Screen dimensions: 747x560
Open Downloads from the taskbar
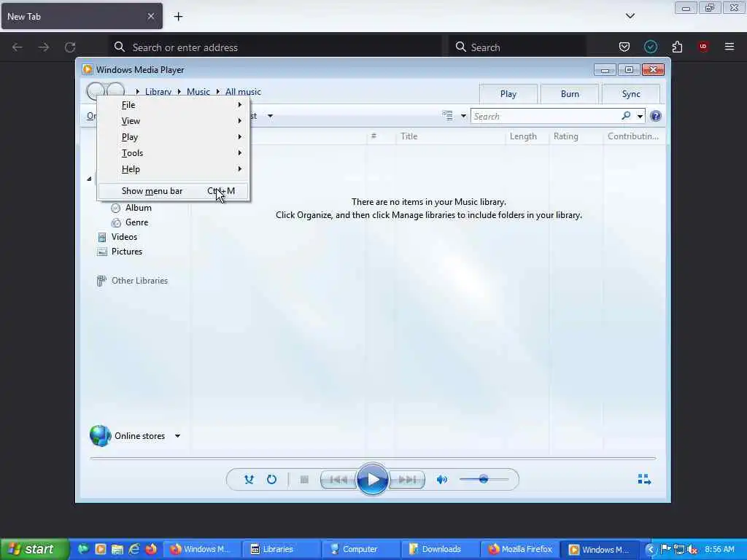click(440, 550)
